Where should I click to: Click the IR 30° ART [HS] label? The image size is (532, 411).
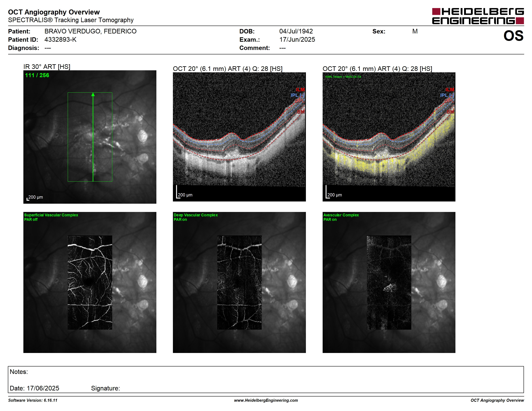click(47, 66)
